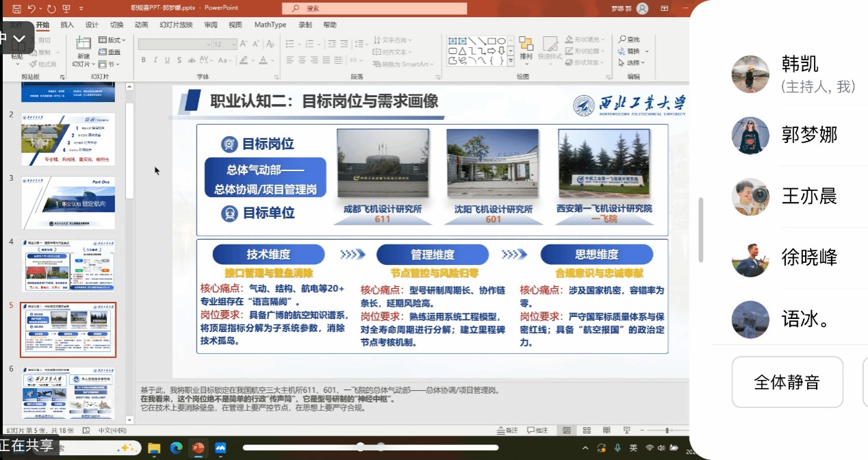
Task: Open the Insert (插入) ribbon tab
Action: (x=67, y=25)
